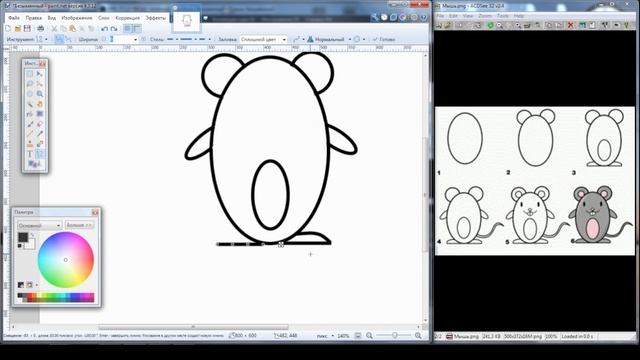
Task: Open the Изображение menu
Action: pos(77,18)
